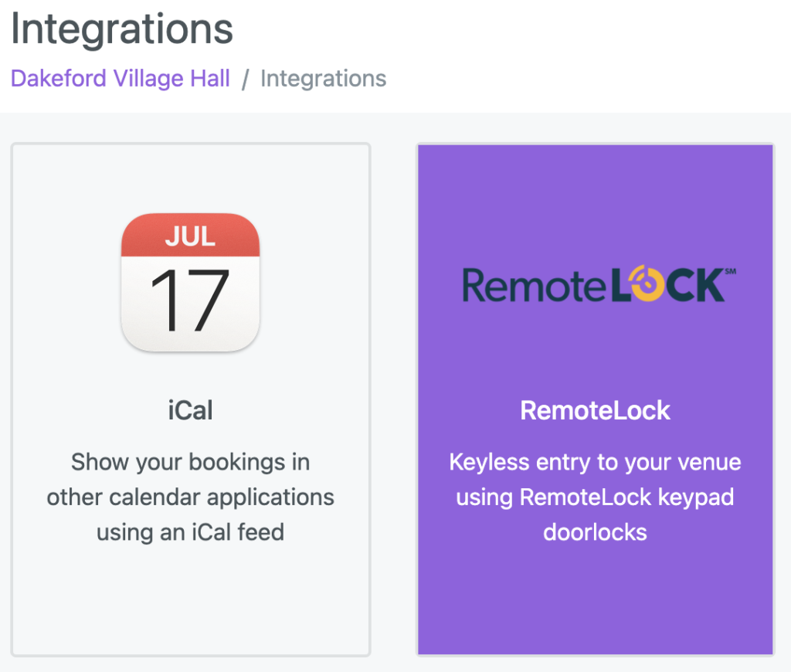Click the dark CK letters of logo
791x672 pixels.
[x=695, y=286]
